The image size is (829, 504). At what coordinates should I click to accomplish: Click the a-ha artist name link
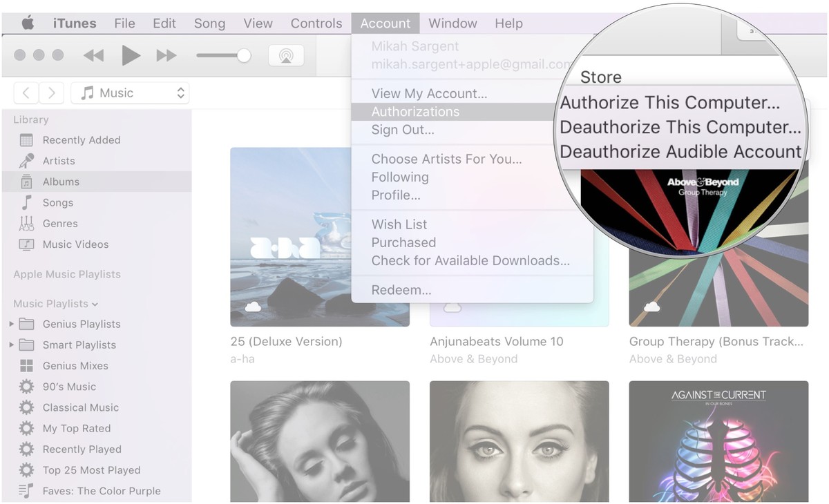click(242, 359)
